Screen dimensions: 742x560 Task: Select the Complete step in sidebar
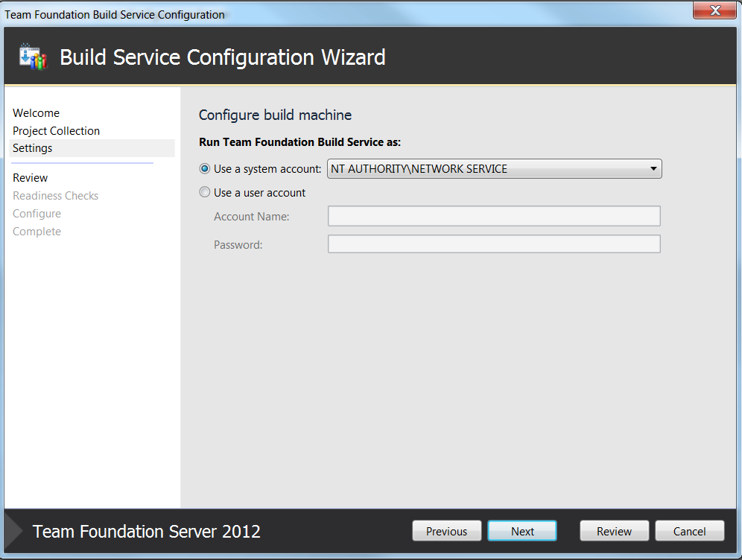click(37, 232)
